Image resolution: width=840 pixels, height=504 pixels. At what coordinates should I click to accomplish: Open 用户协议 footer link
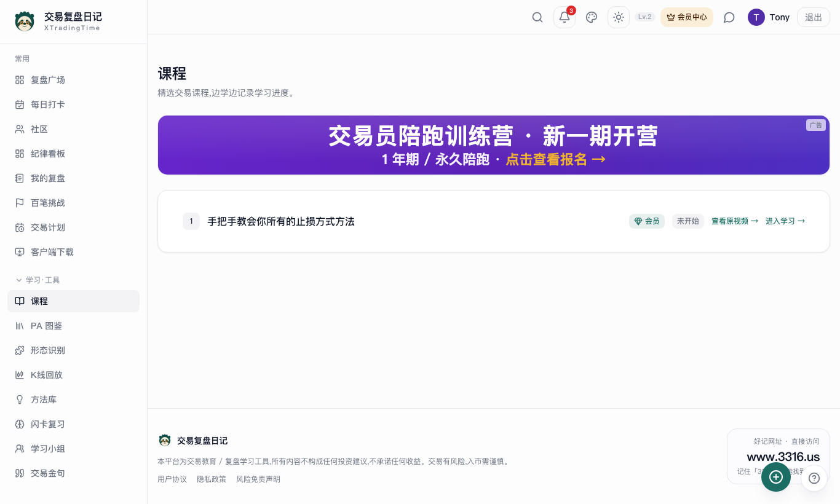[x=172, y=479]
